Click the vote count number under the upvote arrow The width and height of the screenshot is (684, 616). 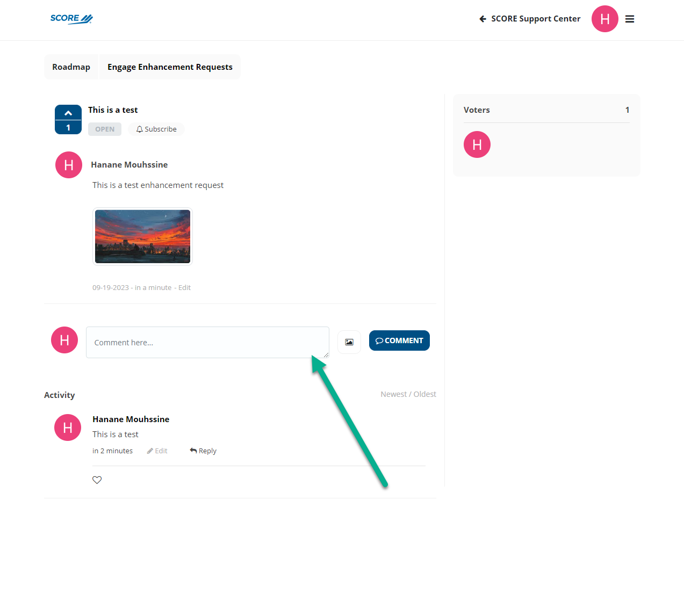tap(68, 128)
